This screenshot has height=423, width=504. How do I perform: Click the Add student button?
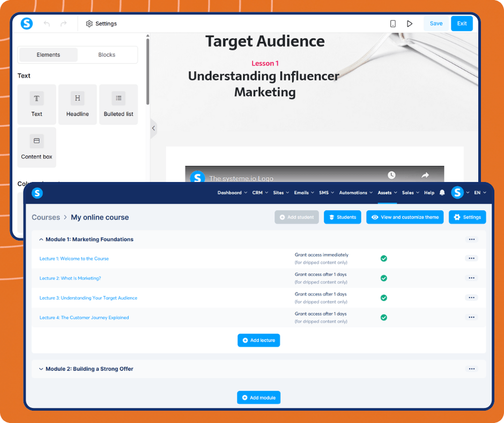pos(297,217)
